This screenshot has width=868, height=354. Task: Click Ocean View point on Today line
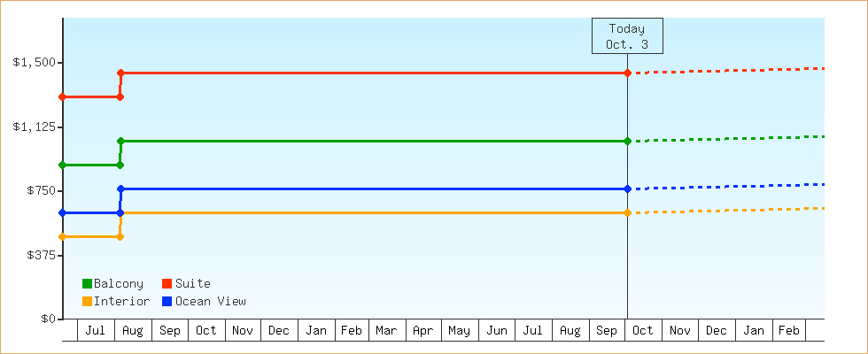pos(627,189)
